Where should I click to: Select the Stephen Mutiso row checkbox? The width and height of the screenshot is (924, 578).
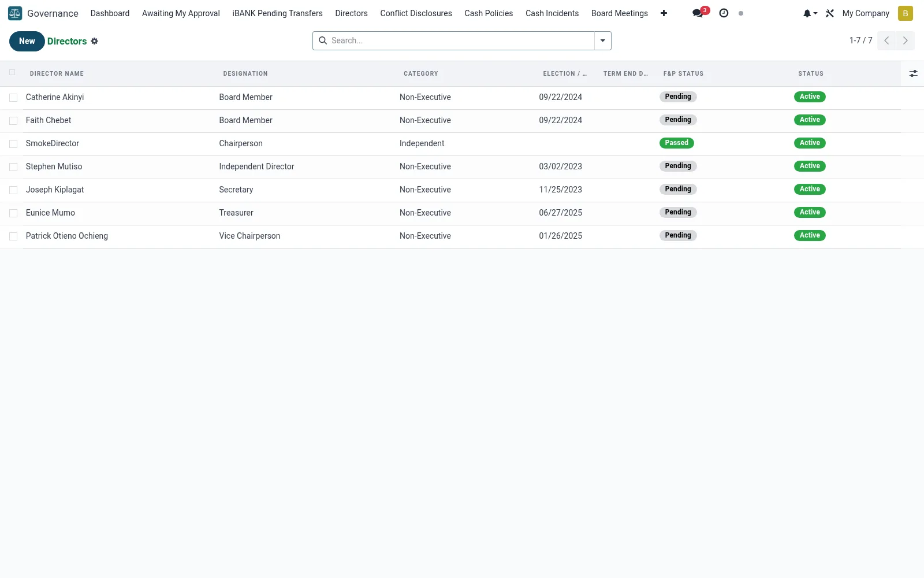13,167
